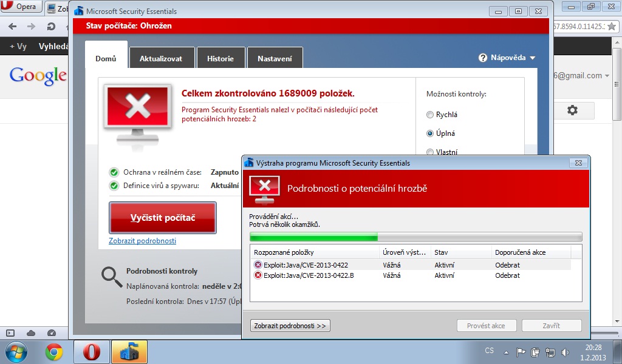Screen dimensions: 622x364
Task: Open Chrome from the taskbar
Action: click(x=54, y=352)
